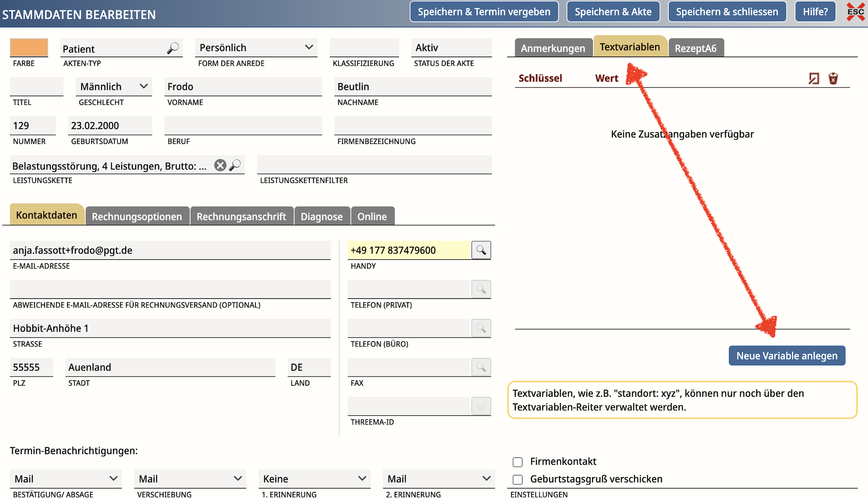
Task: Open the 1. Erinnerung dropdown
Action: tap(314, 479)
